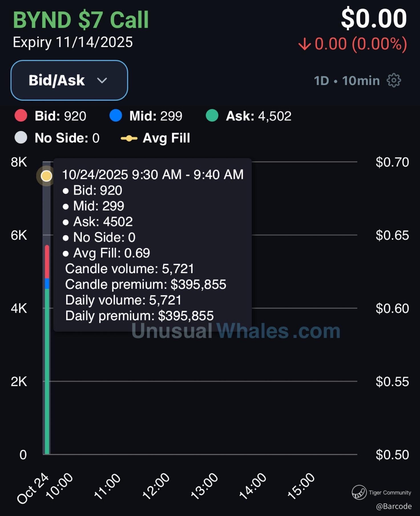Screen dimensions: 420x516
Task: Expand the Bid/Ask chevron arrow
Action: tap(102, 80)
